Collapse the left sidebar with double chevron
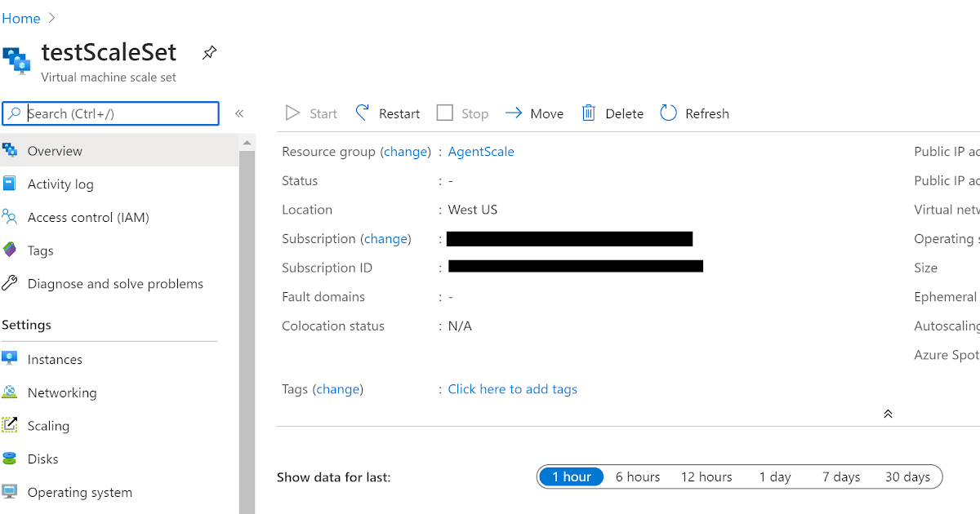The image size is (980, 514). click(x=239, y=113)
